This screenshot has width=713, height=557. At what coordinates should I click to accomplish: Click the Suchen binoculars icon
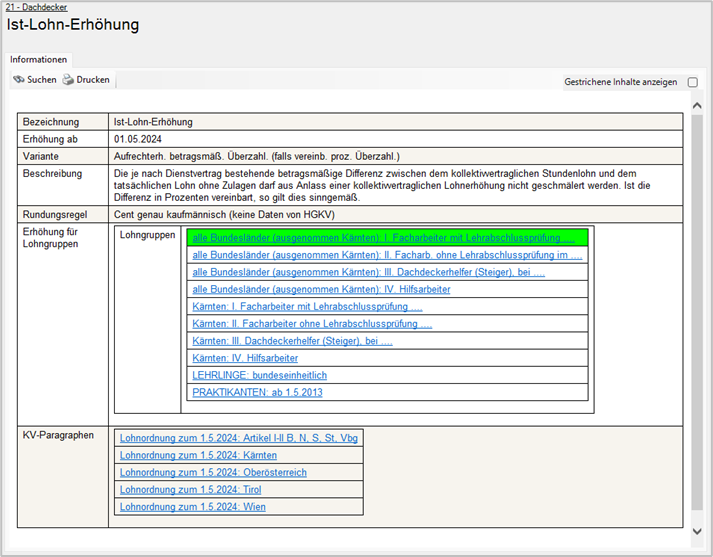point(19,80)
